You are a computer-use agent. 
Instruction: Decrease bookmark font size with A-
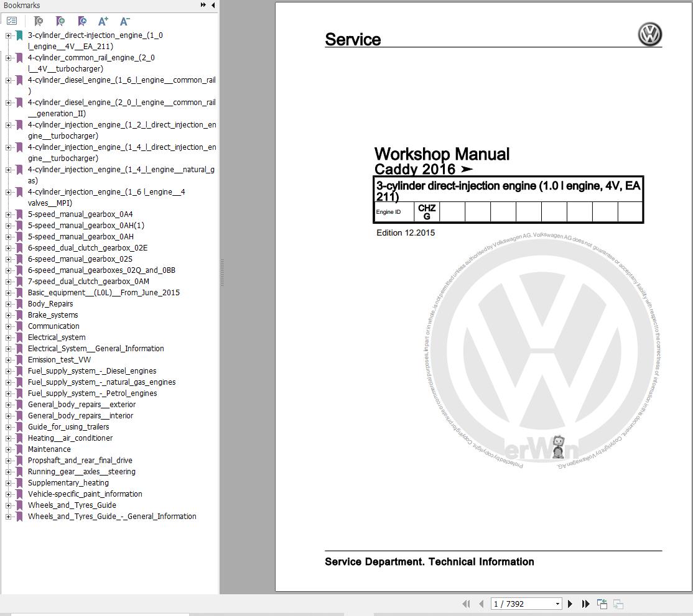click(x=124, y=21)
